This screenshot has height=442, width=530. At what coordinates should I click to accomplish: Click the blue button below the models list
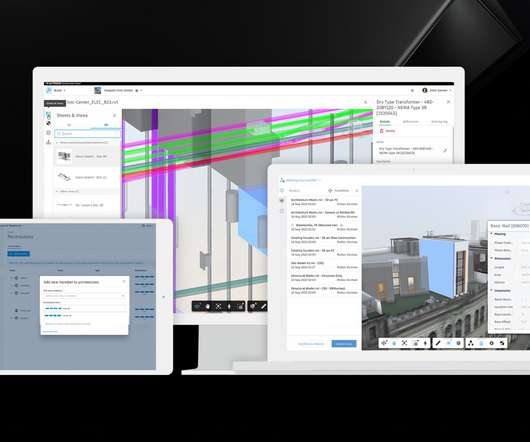pos(344,344)
